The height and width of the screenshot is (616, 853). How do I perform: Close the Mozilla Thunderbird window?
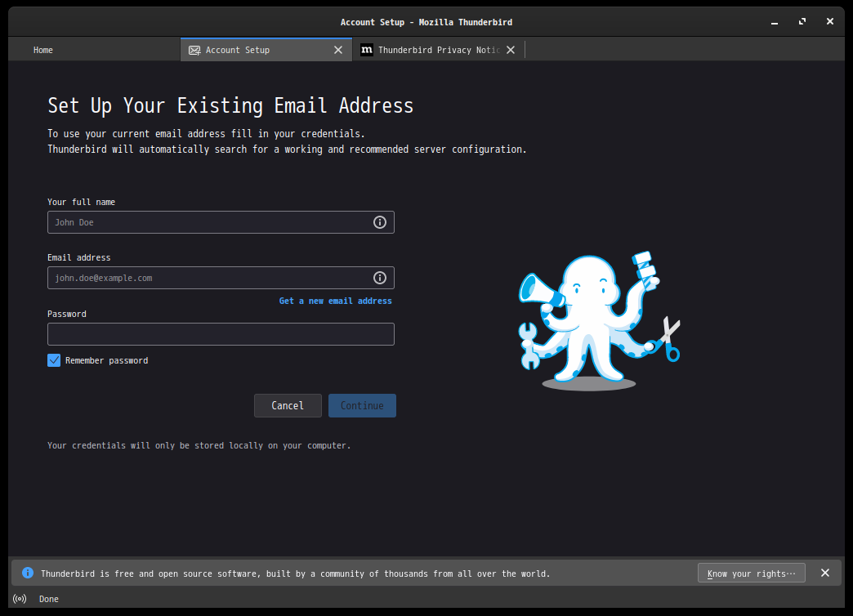pyautogui.click(x=829, y=22)
